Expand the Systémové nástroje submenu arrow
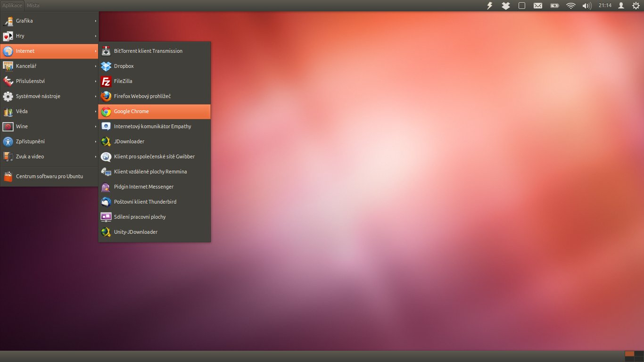Viewport: 644px width, 362px height. coord(96,96)
